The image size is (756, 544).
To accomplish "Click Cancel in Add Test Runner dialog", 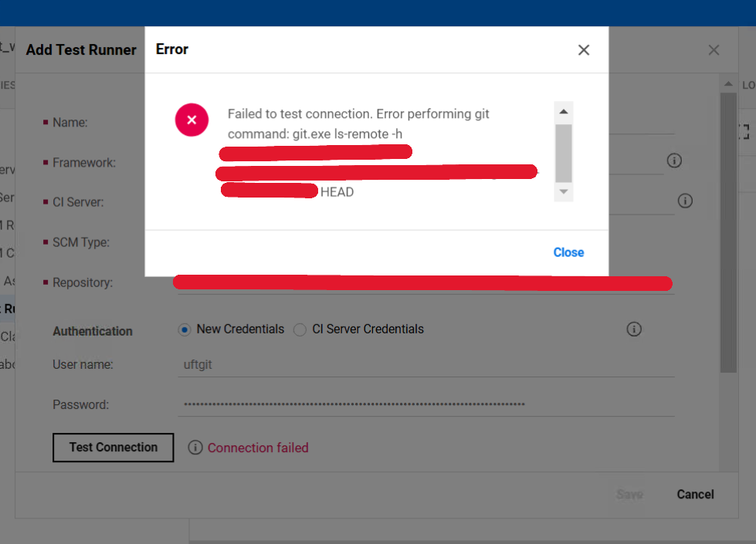I will pyautogui.click(x=695, y=495).
